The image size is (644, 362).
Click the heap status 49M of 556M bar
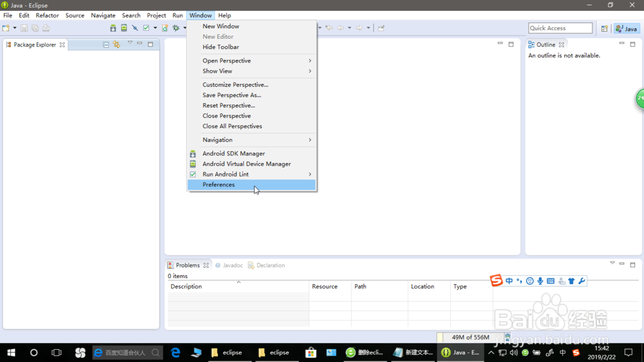(x=470, y=338)
